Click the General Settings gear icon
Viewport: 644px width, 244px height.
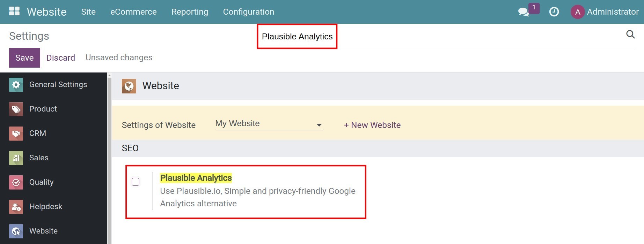point(16,85)
